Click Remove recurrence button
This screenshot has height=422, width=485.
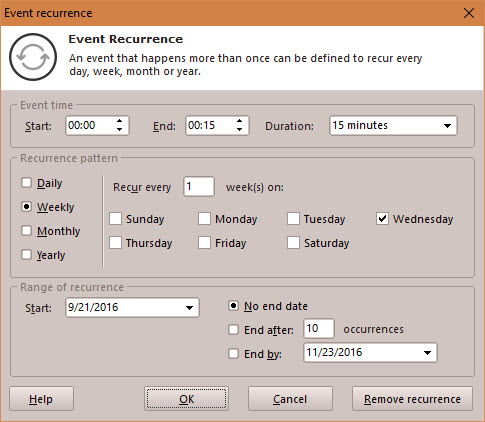click(x=412, y=399)
